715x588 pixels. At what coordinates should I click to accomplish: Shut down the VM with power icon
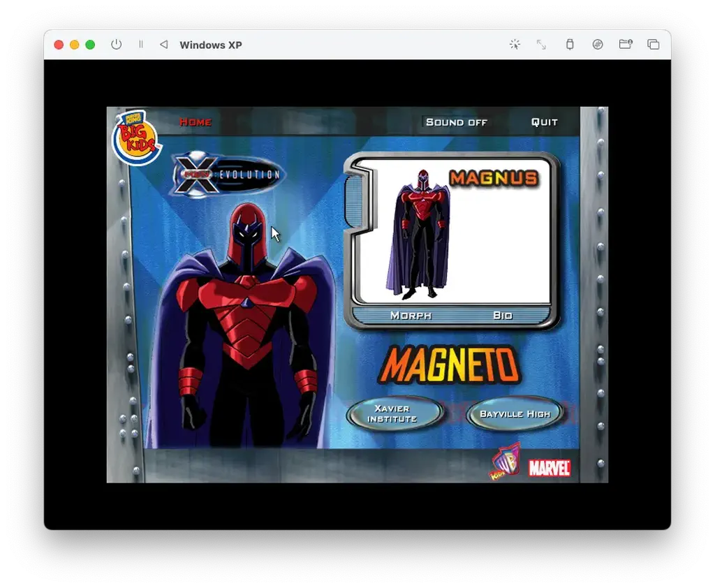117,44
